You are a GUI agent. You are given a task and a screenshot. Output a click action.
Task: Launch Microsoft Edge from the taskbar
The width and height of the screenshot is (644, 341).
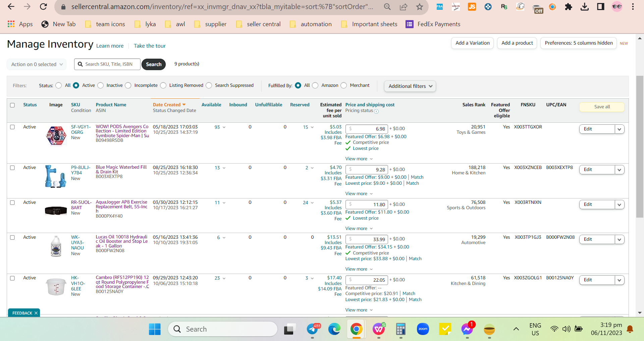click(x=334, y=329)
